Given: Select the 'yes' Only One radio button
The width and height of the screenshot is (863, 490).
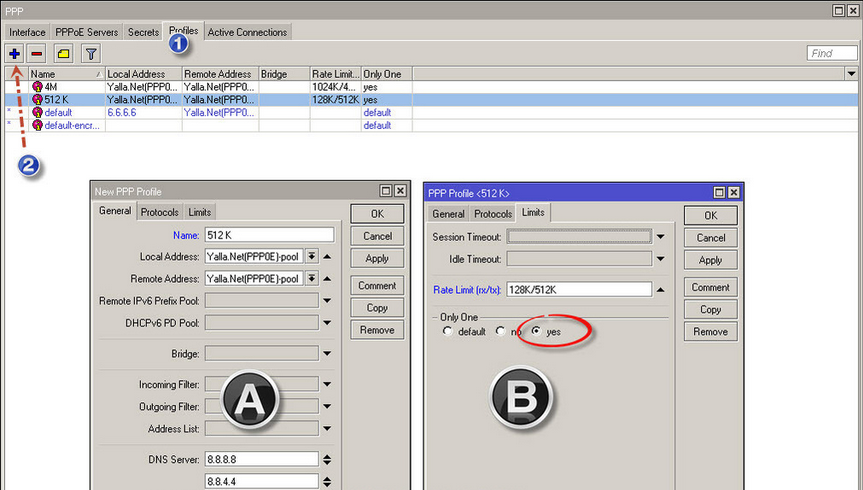Looking at the screenshot, I should pos(537,331).
